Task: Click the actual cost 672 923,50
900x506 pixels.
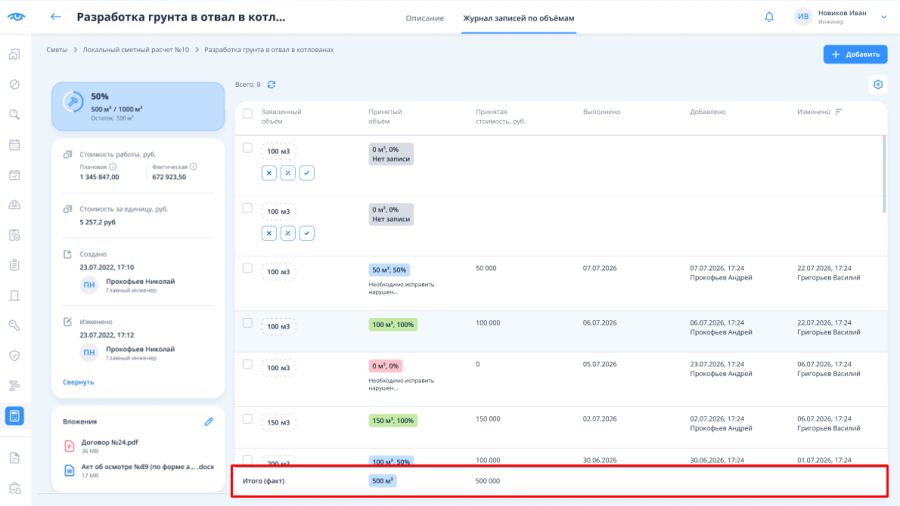Action: coord(169,177)
